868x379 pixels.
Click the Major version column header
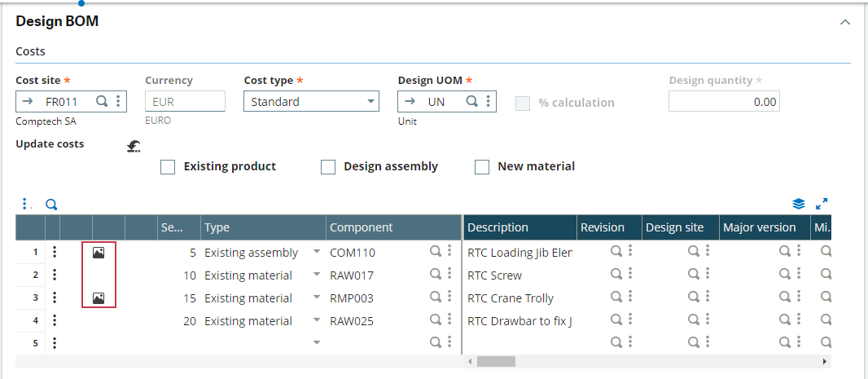coord(766,227)
